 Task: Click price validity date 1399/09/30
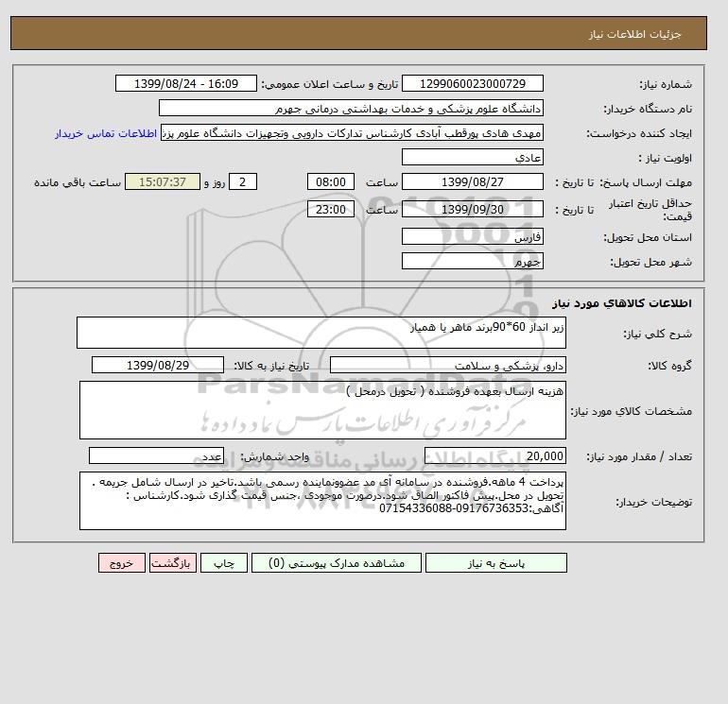tap(472, 209)
